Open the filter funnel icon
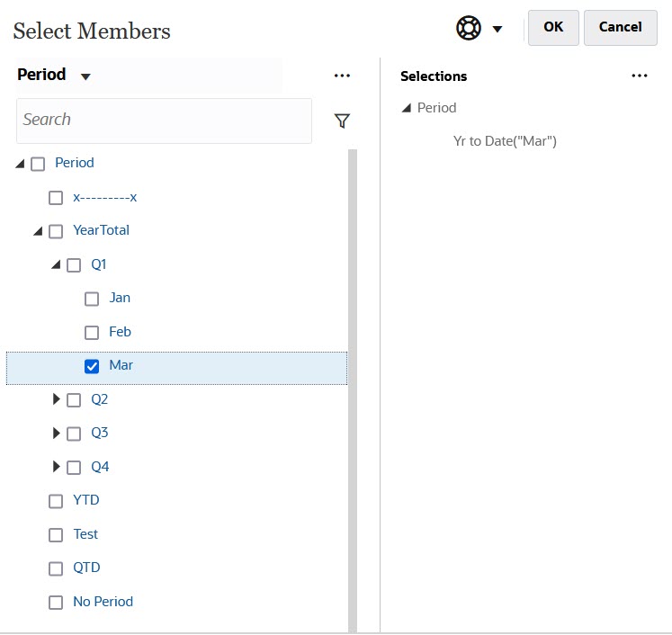This screenshot has width=672, height=635. pyautogui.click(x=342, y=121)
